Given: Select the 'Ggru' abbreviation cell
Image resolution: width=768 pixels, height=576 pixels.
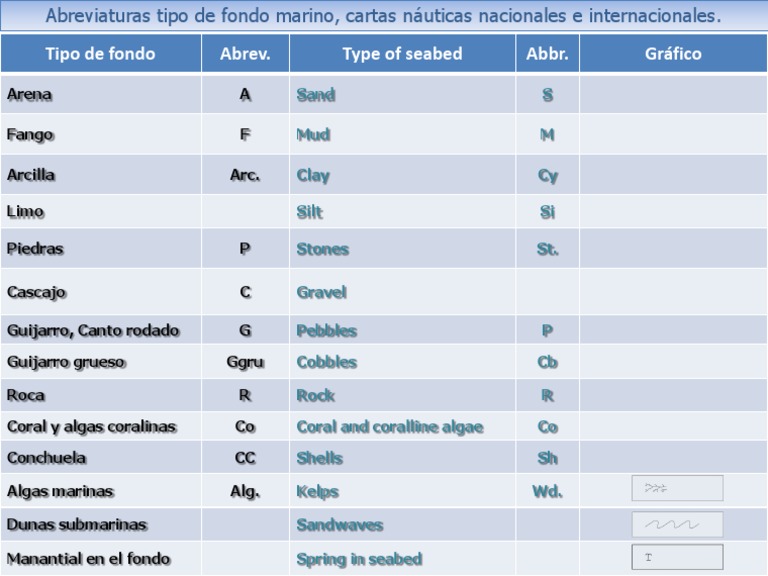Looking at the screenshot, I should point(245,362).
